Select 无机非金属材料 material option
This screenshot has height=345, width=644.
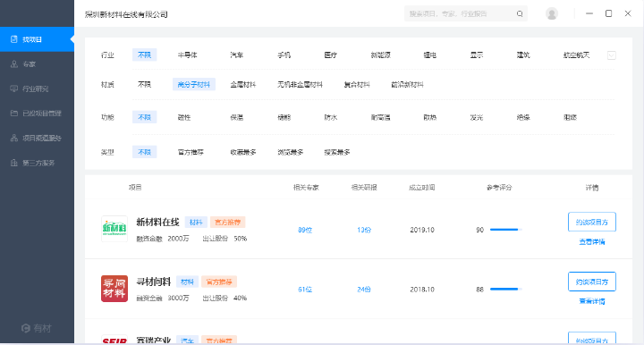point(300,85)
